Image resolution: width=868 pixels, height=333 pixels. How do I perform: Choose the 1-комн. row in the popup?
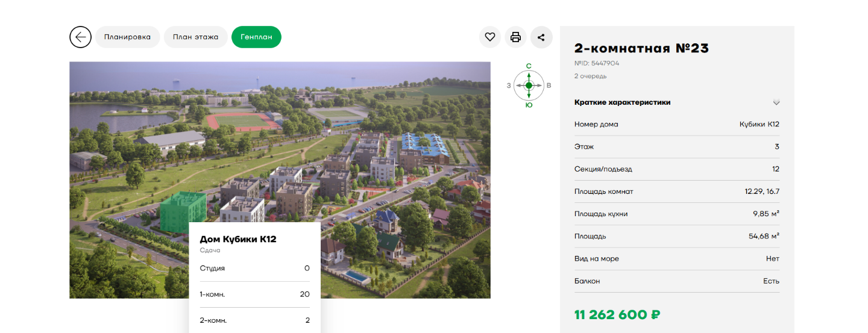(x=254, y=294)
